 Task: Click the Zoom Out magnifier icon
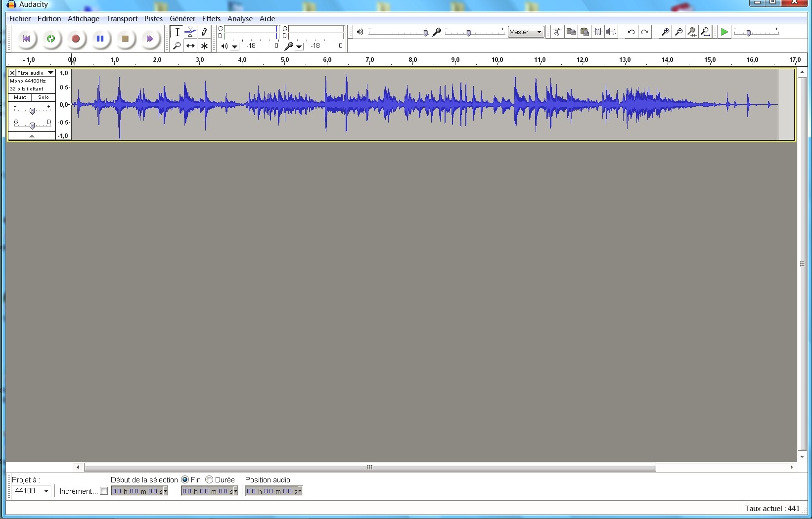point(679,32)
